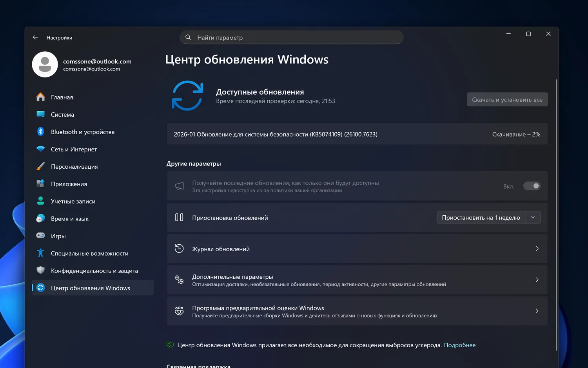Image resolution: width=588 pixels, height=368 pixels.
Task: Click the Скачивание – 2% status text
Action: pyautogui.click(x=516, y=134)
